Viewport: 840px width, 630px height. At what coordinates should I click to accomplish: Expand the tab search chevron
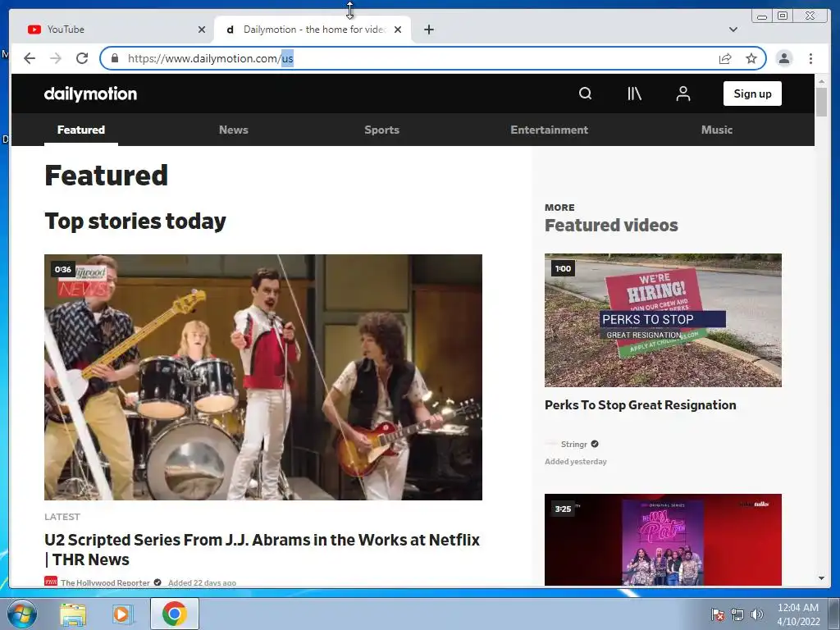[x=733, y=30]
